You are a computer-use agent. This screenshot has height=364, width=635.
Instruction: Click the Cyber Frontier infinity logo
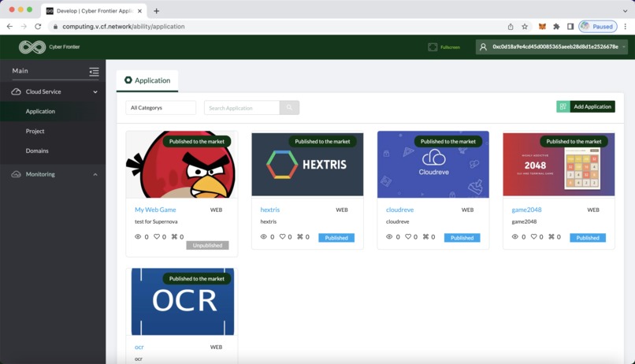[32, 47]
